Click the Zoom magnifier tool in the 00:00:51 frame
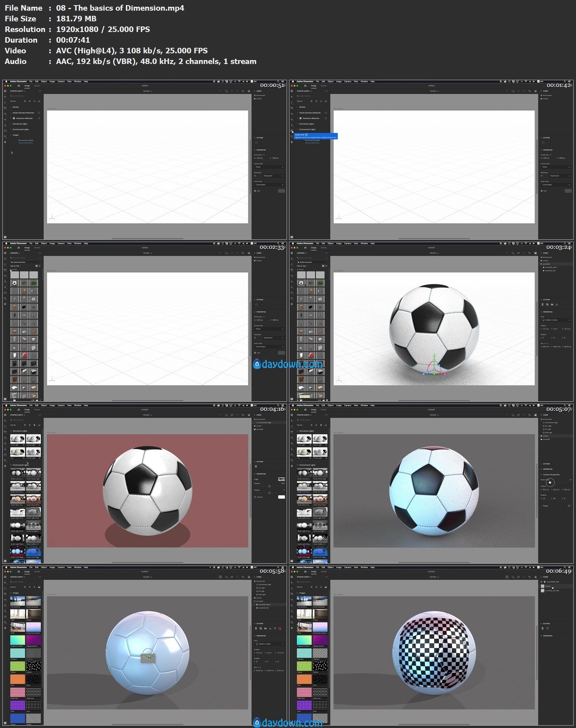 tap(5, 136)
